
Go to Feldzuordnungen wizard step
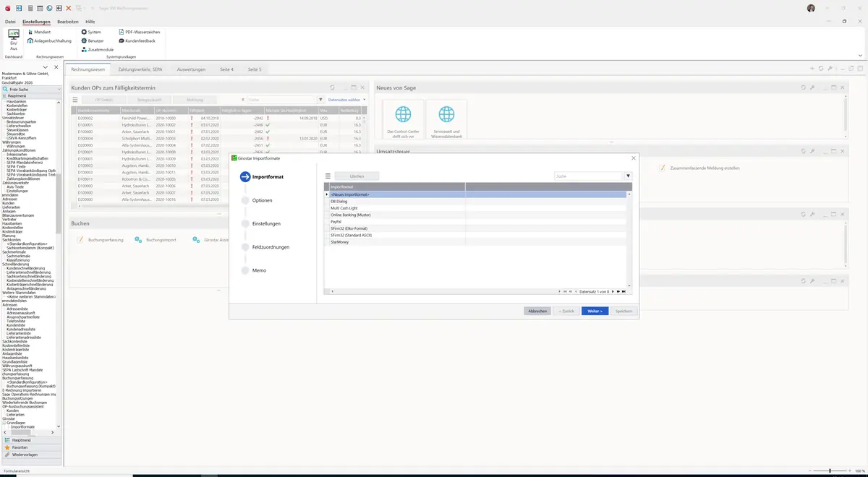click(271, 247)
